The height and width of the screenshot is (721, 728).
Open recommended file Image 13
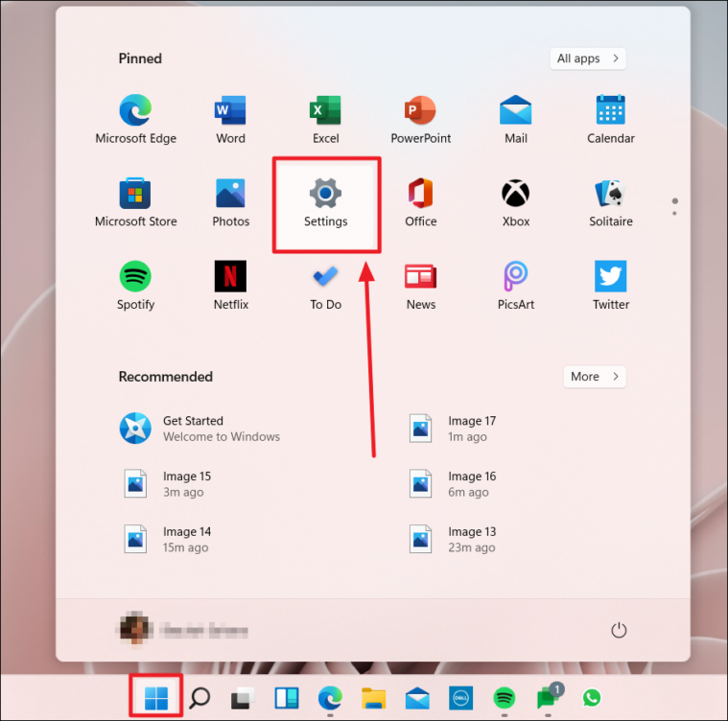tap(453, 539)
